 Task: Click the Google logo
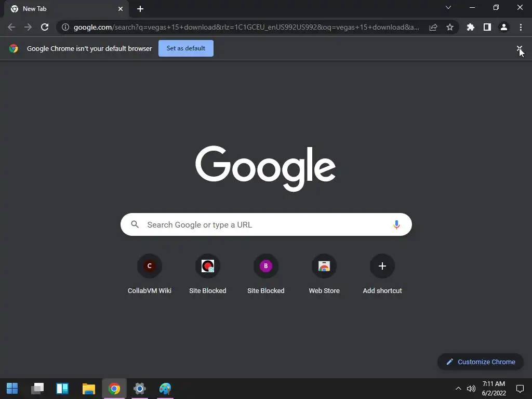[265, 168]
